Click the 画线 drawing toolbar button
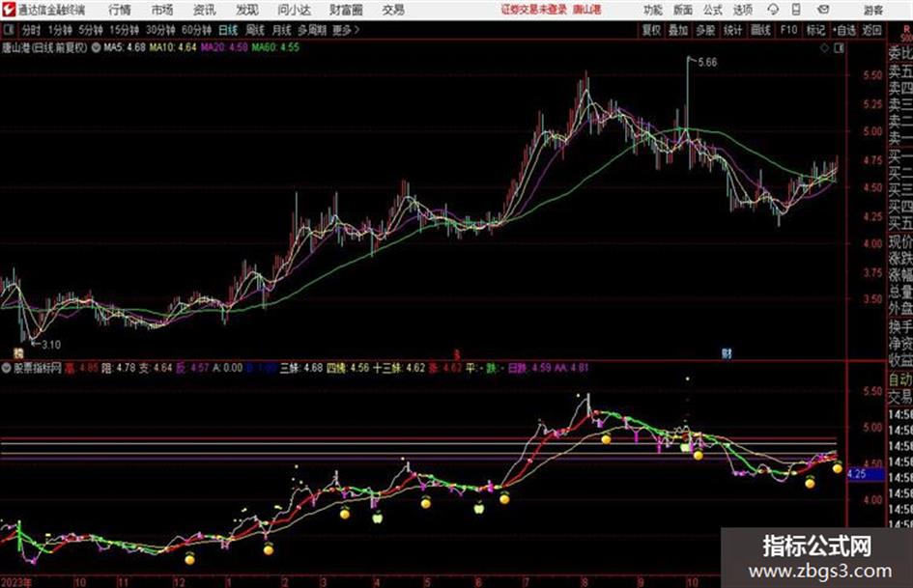The image size is (913, 588). tap(760, 30)
